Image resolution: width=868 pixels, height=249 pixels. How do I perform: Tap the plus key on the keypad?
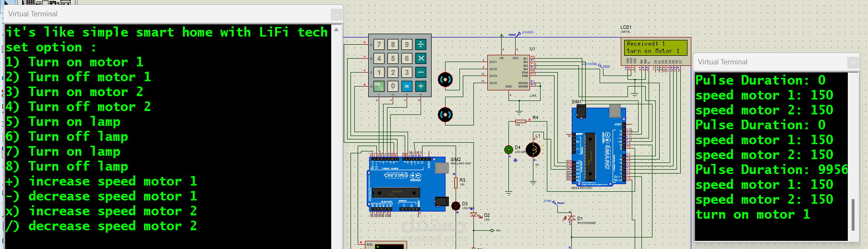(421, 87)
